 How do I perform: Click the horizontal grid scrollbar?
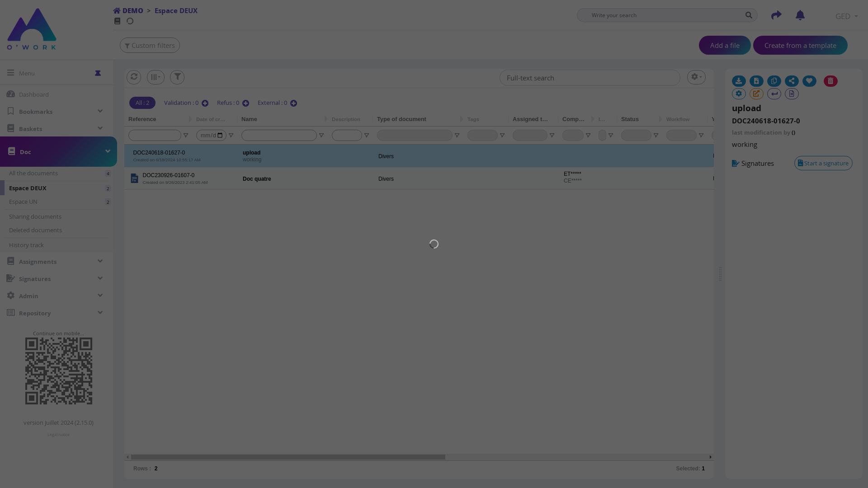coord(288,457)
